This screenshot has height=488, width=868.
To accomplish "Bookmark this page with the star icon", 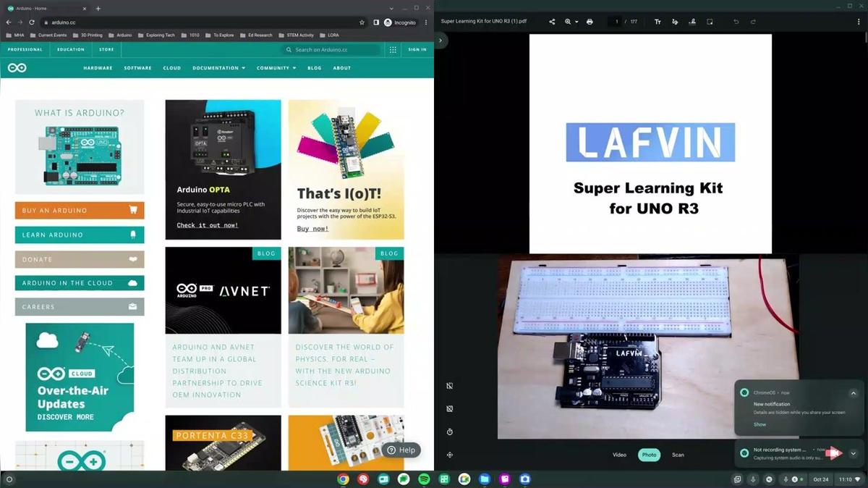I will pyautogui.click(x=362, y=22).
